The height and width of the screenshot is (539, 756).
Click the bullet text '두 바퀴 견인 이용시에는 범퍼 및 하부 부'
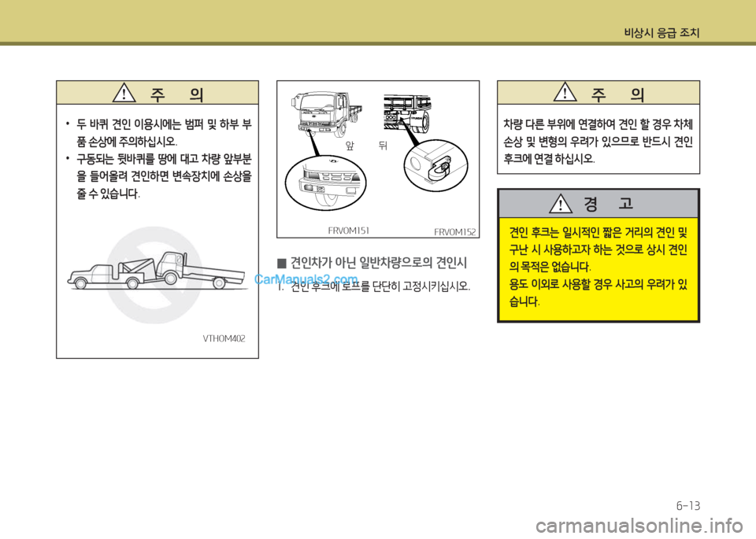pyautogui.click(x=165, y=125)
